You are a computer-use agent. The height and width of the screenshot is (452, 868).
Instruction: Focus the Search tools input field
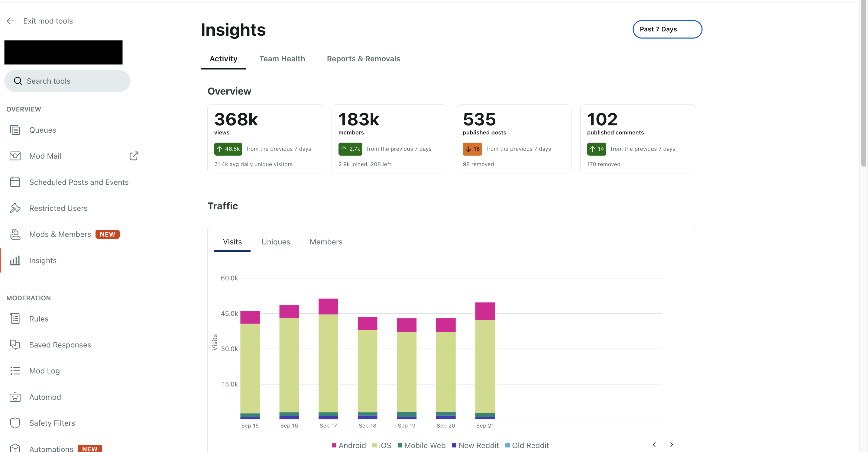click(67, 81)
